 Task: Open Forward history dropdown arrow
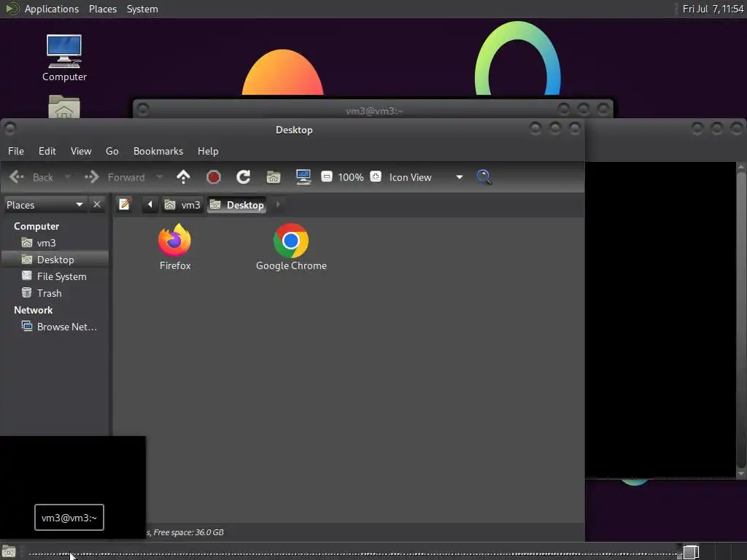(160, 177)
